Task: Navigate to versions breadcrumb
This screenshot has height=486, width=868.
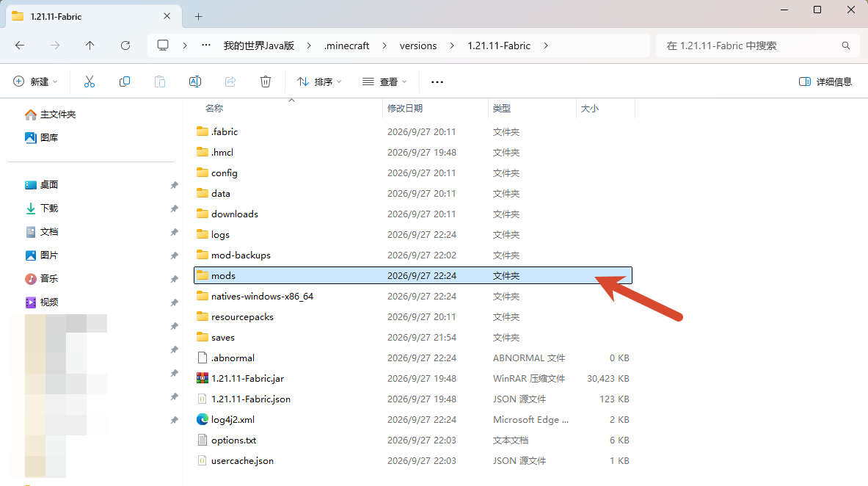Action: tap(418, 46)
